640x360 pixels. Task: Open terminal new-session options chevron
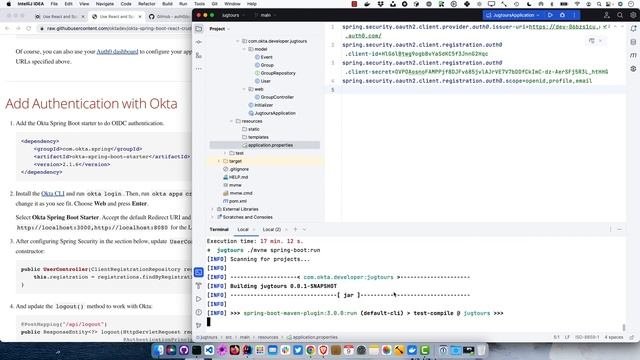click(304, 229)
